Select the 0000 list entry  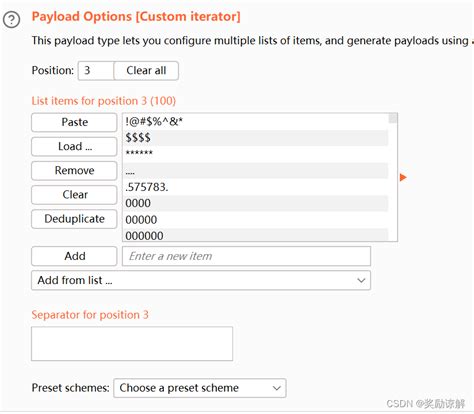tap(255, 203)
